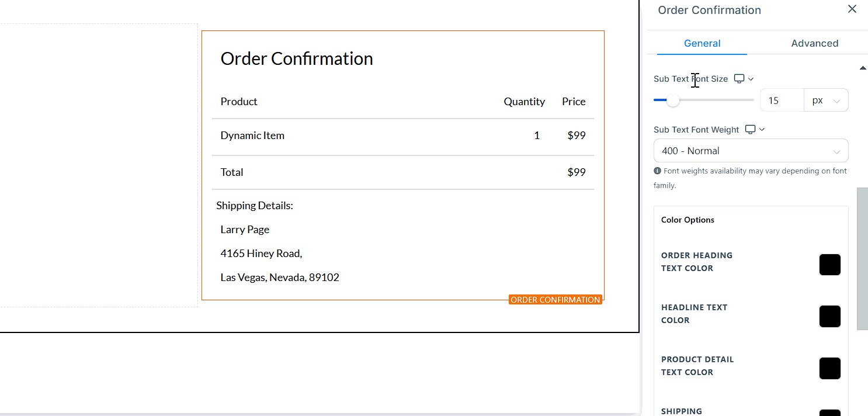The image size is (868, 416).
Task: Click the desktop device icon beside Sub Text Font Size
Action: (739, 79)
